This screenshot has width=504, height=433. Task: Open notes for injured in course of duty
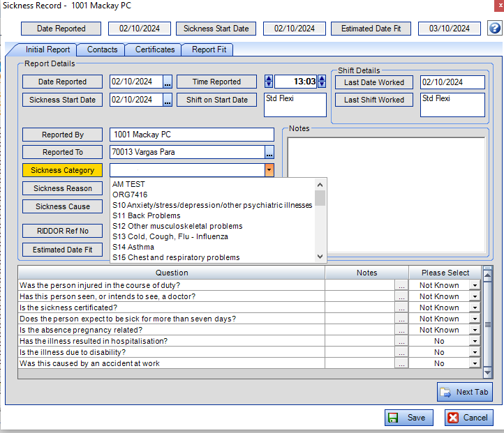click(x=401, y=285)
